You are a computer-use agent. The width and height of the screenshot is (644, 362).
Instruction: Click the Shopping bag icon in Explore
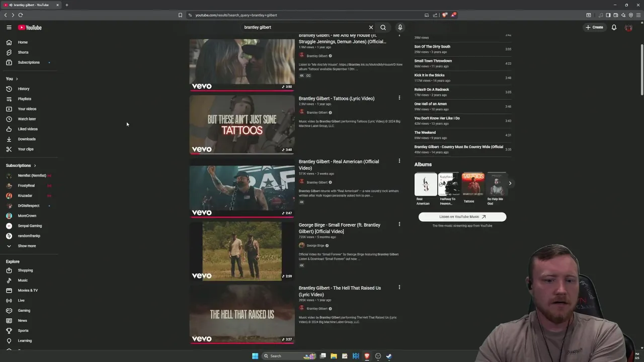[x=9, y=270]
